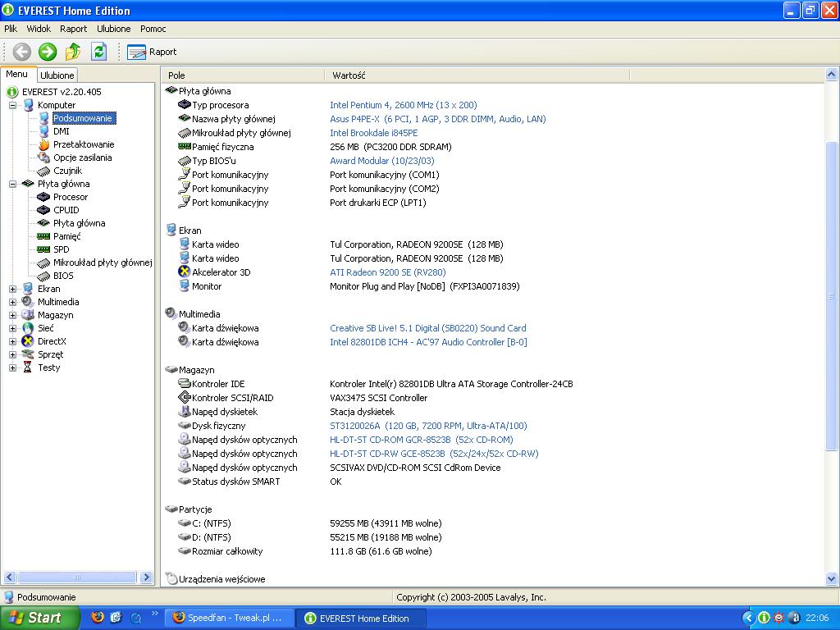This screenshot has height=630, width=840.
Task: Switch to the Ulubione tab
Action: [x=57, y=75]
